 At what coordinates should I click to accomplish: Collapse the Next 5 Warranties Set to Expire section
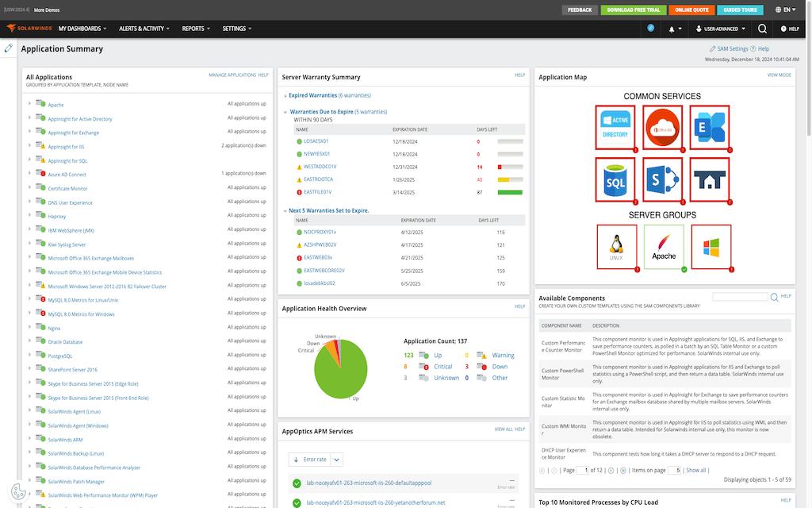[x=285, y=211]
